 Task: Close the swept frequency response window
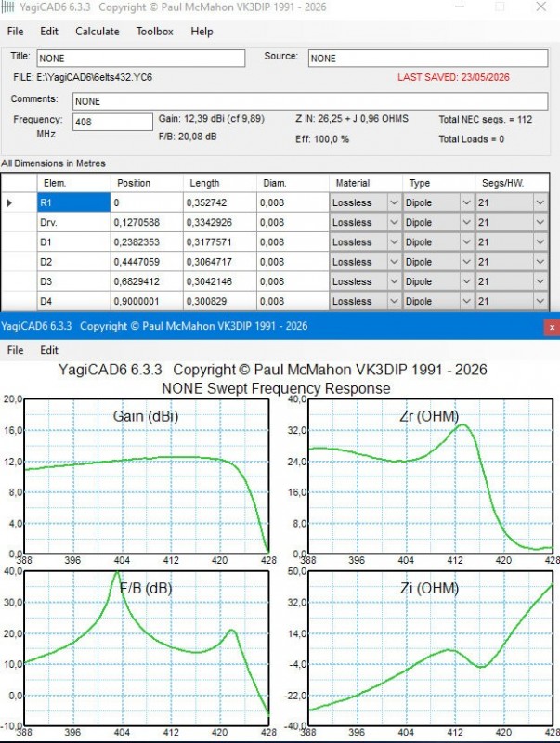click(x=552, y=327)
